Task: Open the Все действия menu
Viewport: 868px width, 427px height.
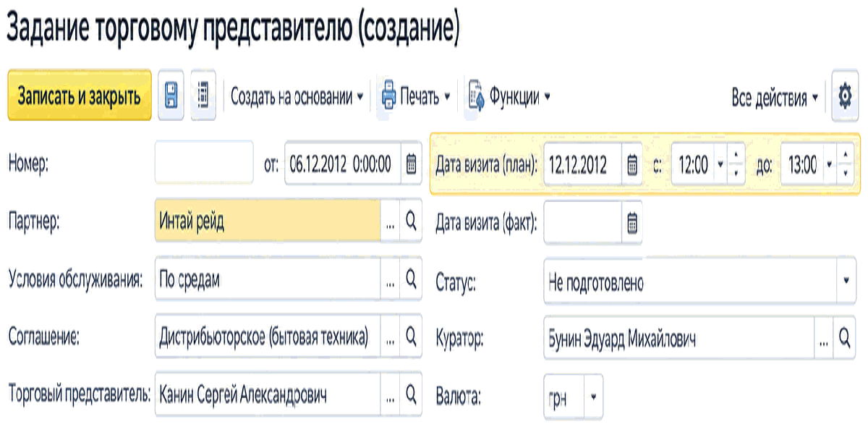Action: [x=775, y=97]
